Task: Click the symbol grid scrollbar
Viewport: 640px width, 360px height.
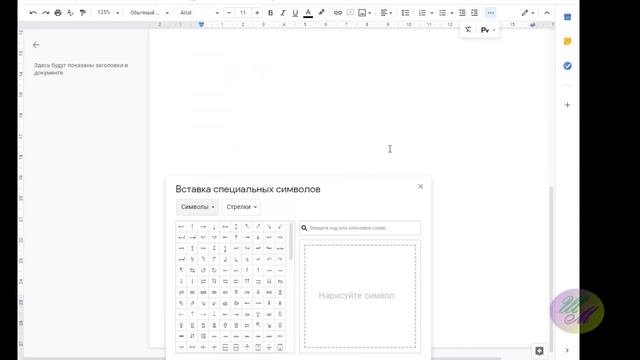Action: (x=291, y=242)
